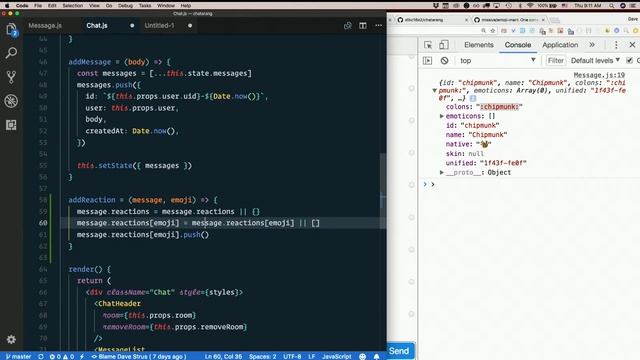Click JavaScript language mode

pyautogui.click(x=336, y=356)
